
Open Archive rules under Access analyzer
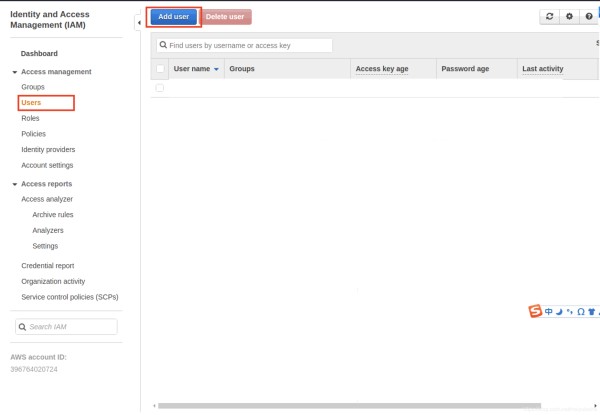pyautogui.click(x=53, y=215)
